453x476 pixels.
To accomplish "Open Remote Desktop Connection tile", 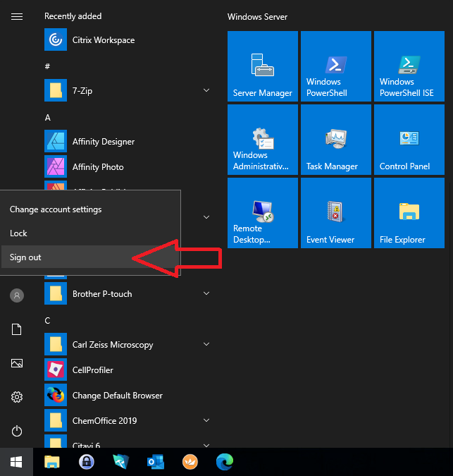I will (262, 213).
